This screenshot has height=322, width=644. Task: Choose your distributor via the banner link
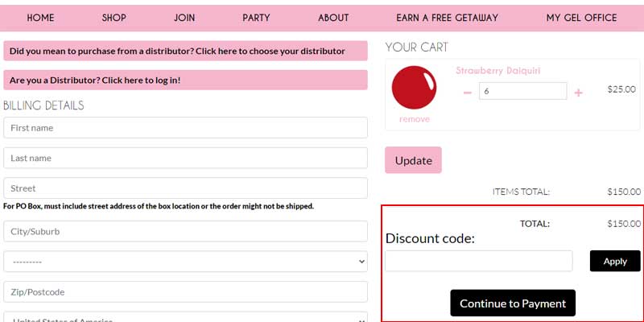point(185,51)
